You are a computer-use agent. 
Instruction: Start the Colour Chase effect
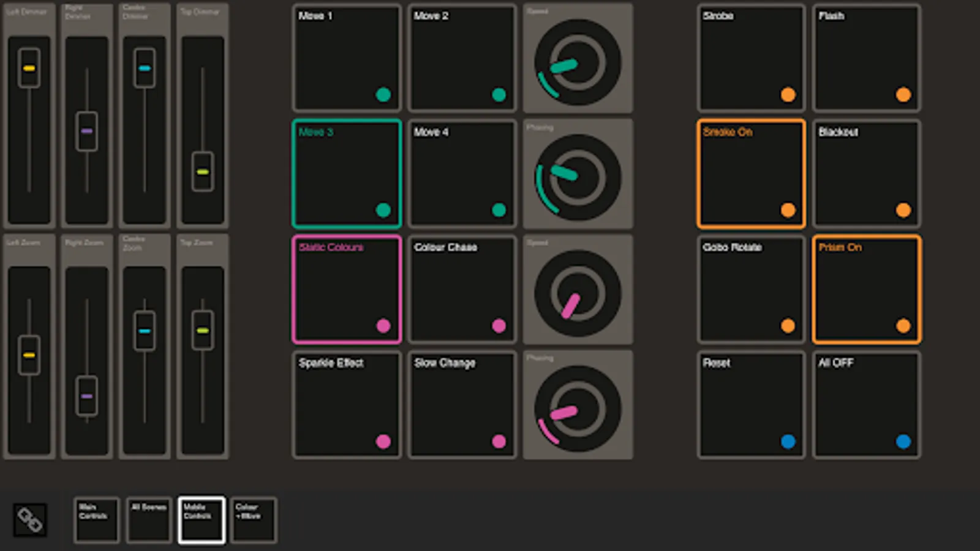(x=462, y=289)
